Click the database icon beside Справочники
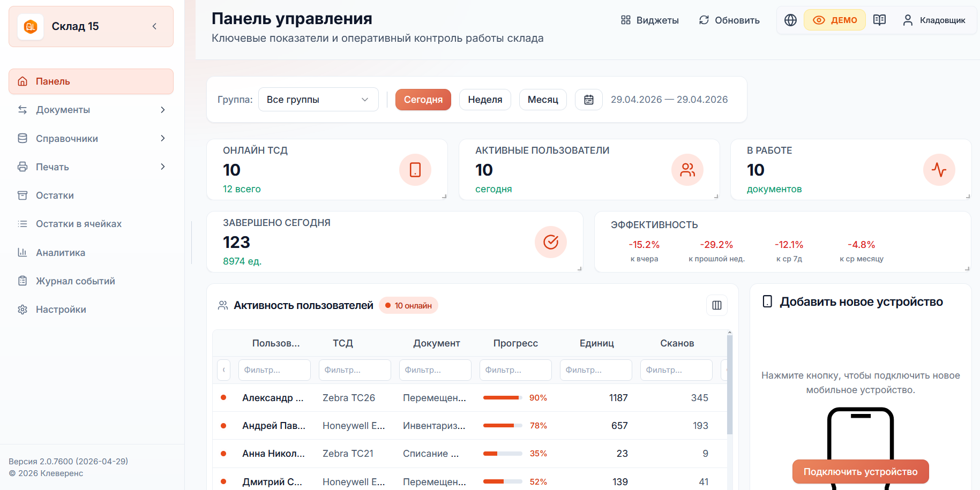 pyautogui.click(x=23, y=138)
